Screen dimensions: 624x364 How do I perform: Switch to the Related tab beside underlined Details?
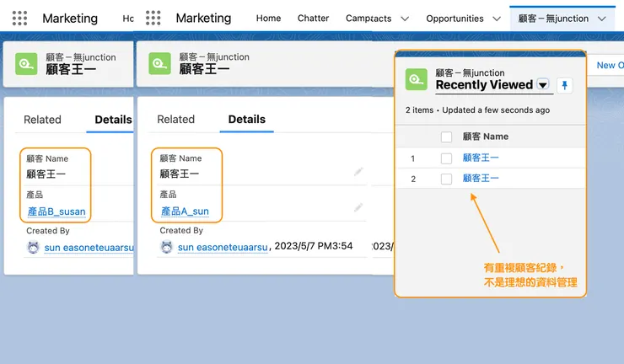[175, 120]
